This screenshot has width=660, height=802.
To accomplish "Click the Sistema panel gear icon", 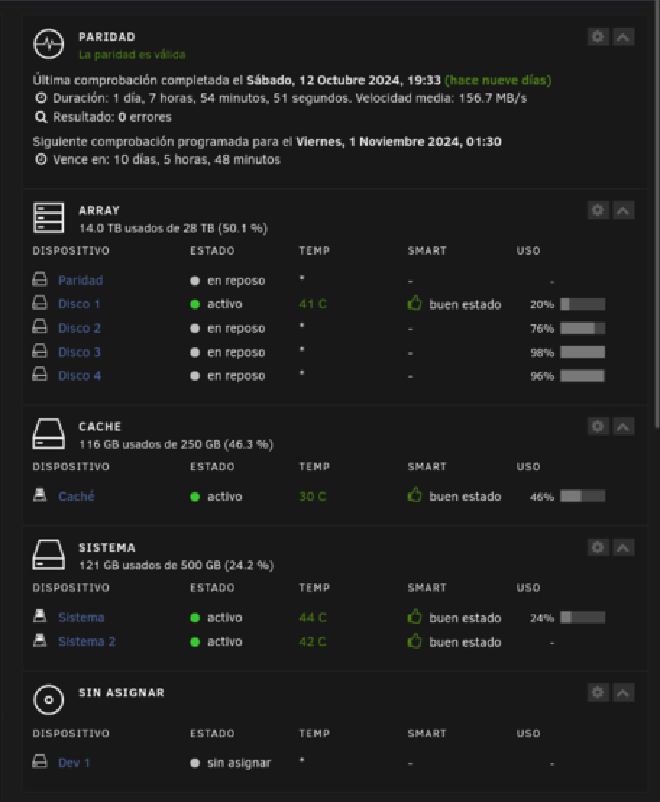I will [598, 548].
